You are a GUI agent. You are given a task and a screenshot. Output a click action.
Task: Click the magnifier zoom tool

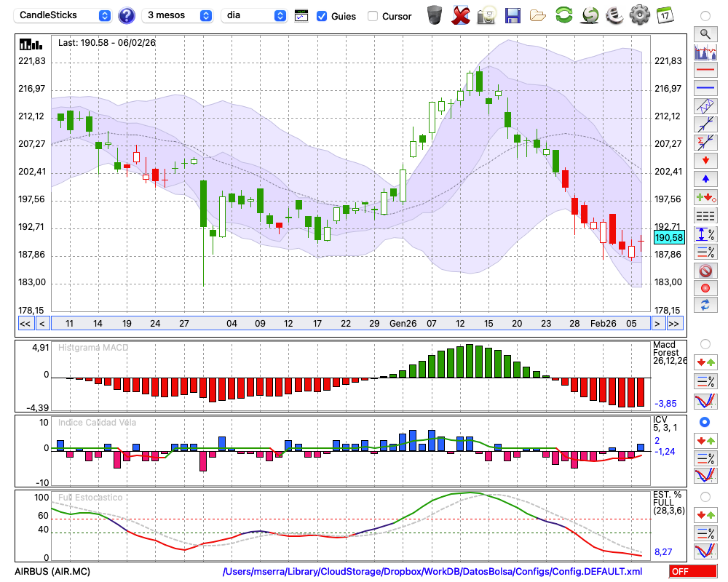coord(705,33)
